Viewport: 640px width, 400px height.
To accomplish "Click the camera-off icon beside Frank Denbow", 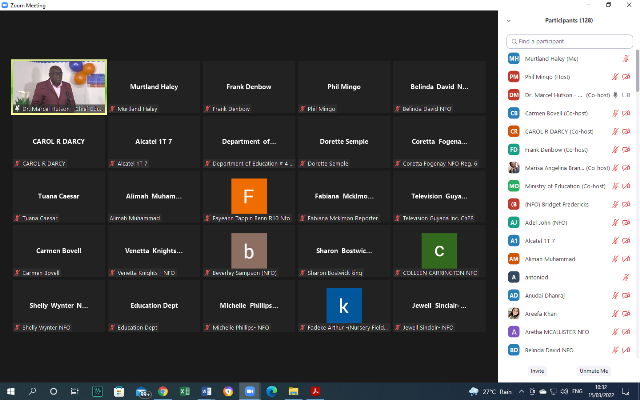I will pyautogui.click(x=626, y=149).
